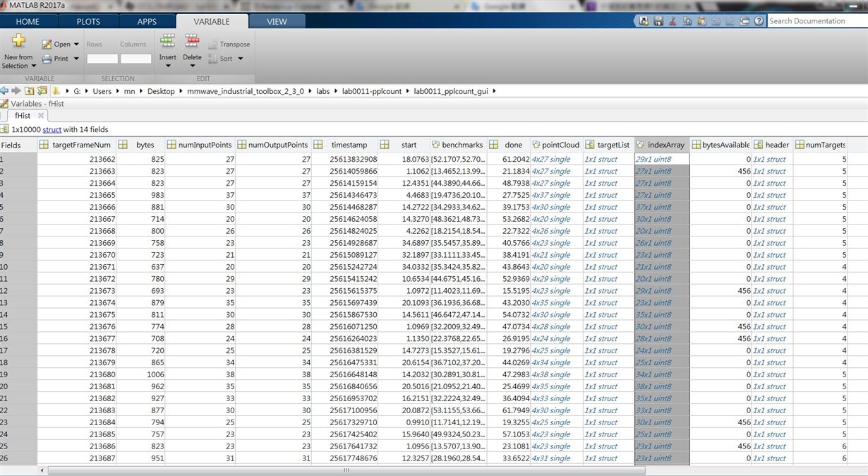Click the timestamp cell 25613832908
Viewport: 868px width, 476px height.
click(x=346, y=159)
